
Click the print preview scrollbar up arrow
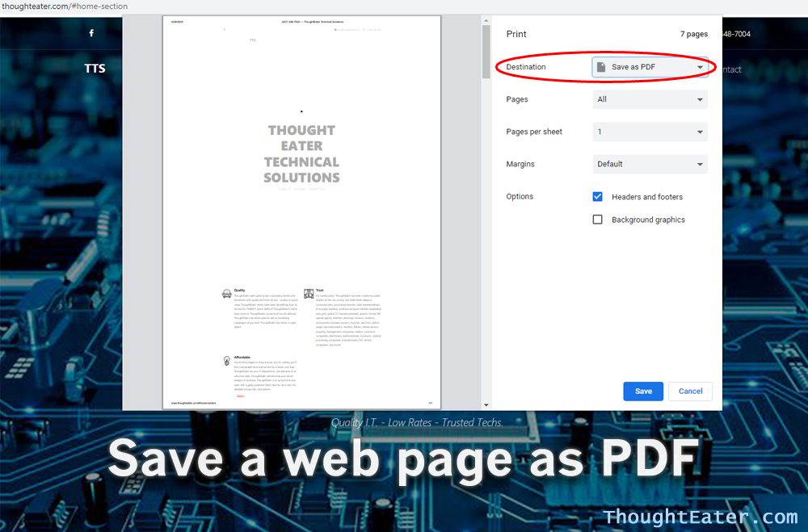click(x=486, y=21)
